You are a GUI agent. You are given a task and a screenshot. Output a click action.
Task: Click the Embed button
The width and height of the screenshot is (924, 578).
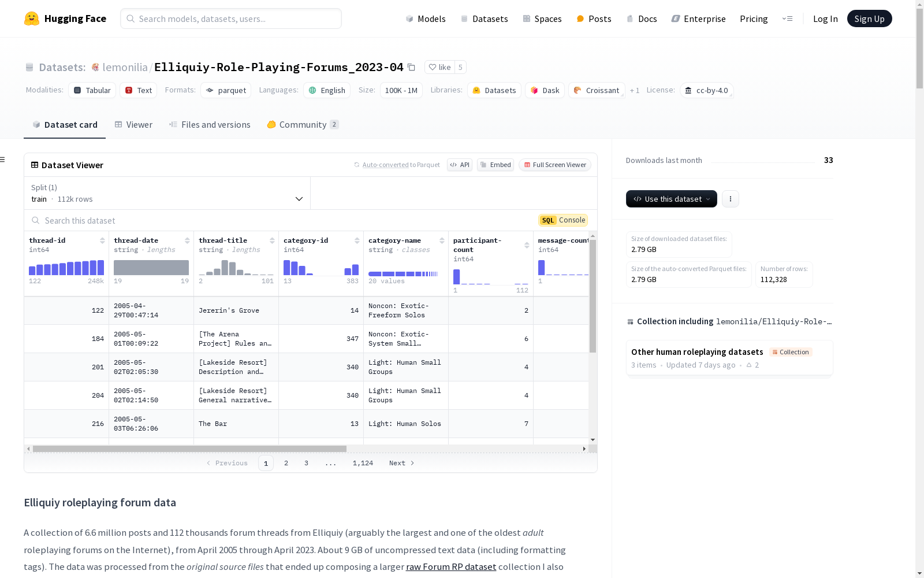pos(495,165)
